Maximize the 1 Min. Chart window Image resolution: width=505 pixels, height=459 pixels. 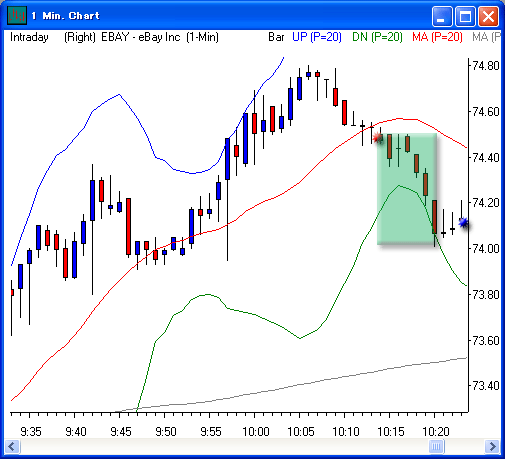click(x=465, y=16)
